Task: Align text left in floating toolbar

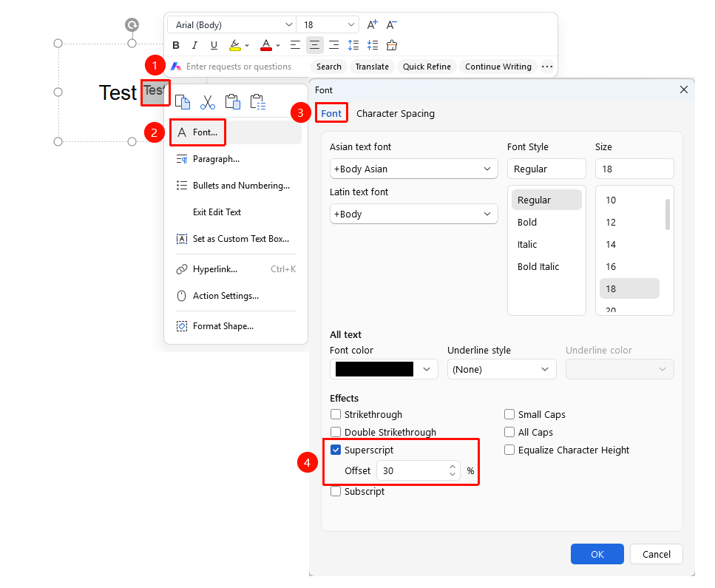Action: click(296, 45)
